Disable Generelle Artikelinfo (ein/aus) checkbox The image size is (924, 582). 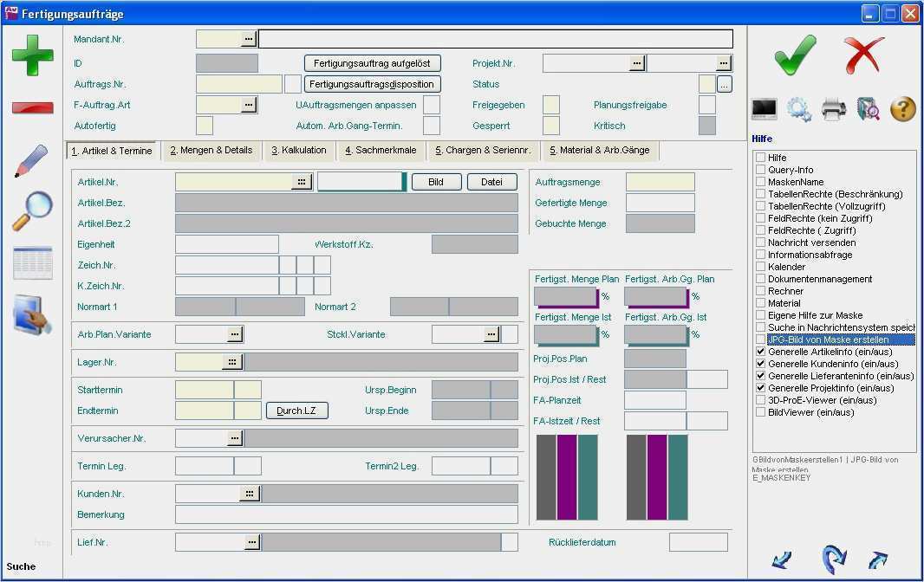coord(761,352)
